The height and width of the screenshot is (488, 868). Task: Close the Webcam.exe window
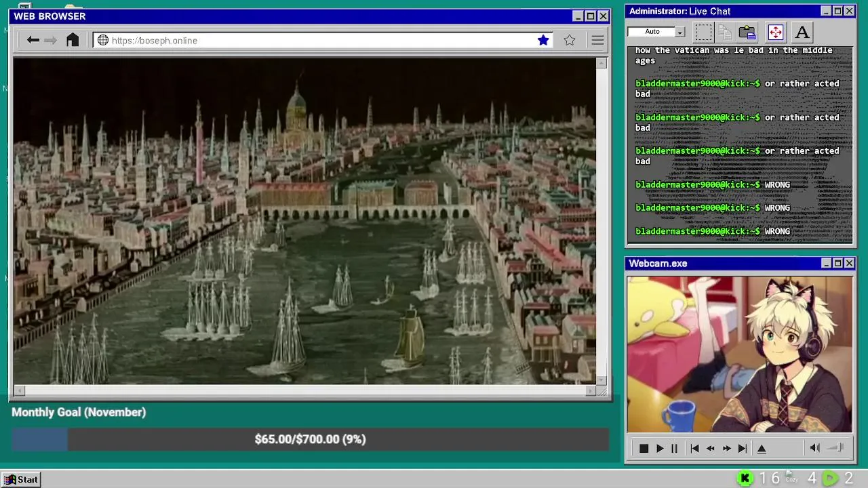[849, 263]
